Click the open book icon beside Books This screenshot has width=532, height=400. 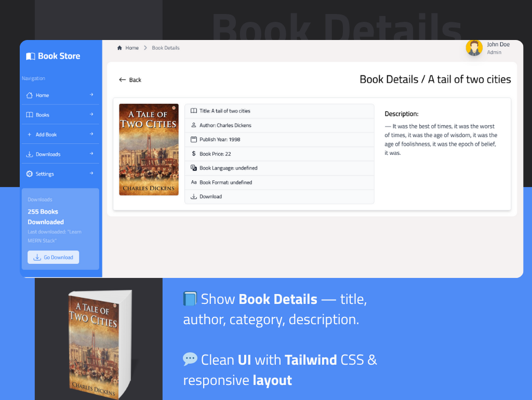pyautogui.click(x=30, y=115)
